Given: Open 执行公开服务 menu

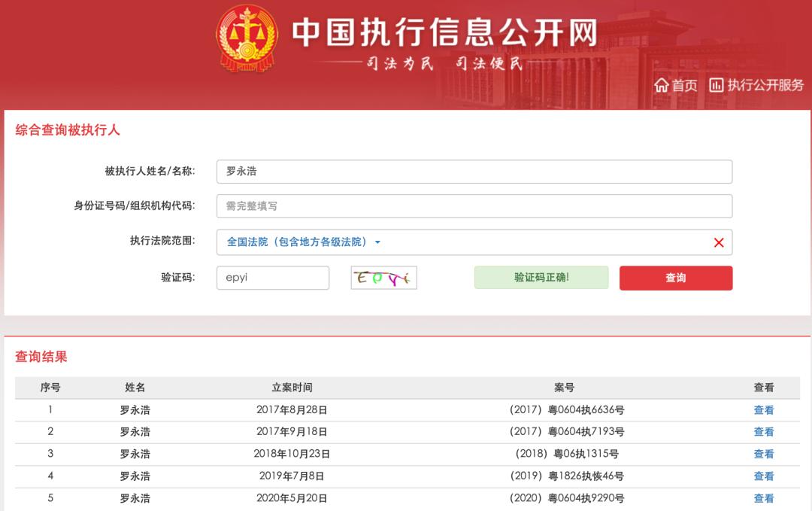Looking at the screenshot, I should (x=756, y=85).
